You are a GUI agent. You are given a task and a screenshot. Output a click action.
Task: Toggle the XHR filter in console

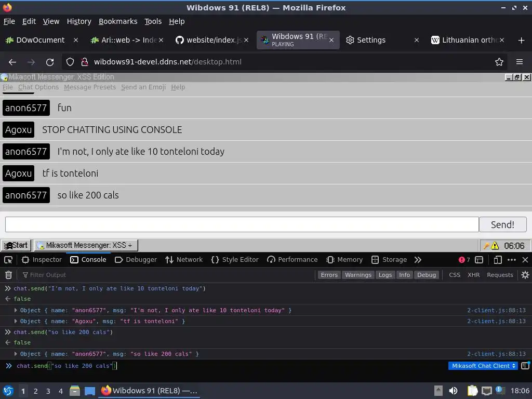coord(473,275)
